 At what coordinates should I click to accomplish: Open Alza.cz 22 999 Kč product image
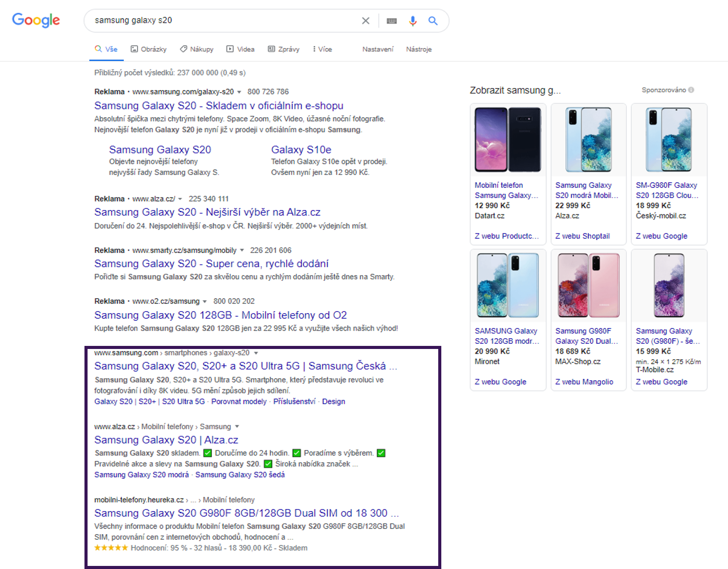coord(588,140)
